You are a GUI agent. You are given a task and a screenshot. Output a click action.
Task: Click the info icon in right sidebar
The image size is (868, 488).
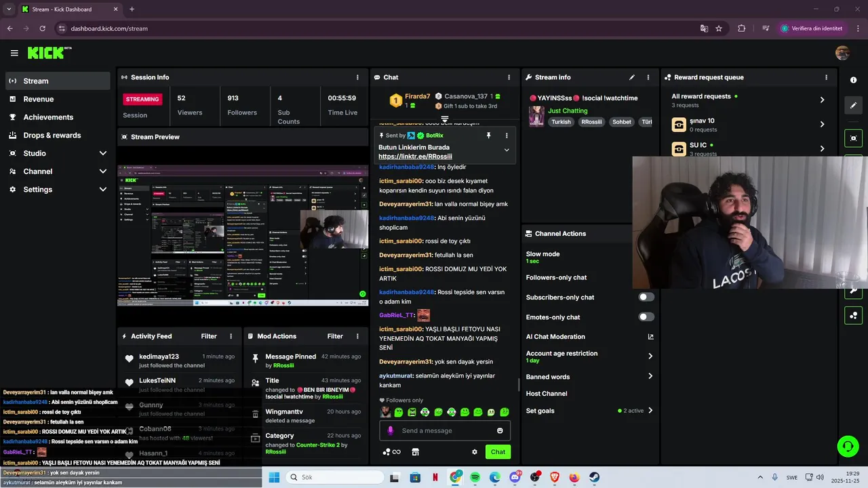(x=853, y=80)
